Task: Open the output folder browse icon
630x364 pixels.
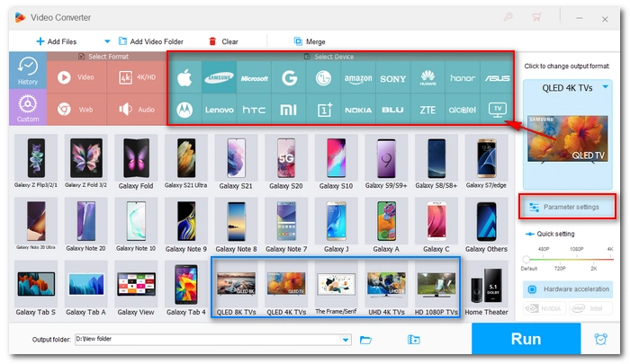Action: coord(365,340)
